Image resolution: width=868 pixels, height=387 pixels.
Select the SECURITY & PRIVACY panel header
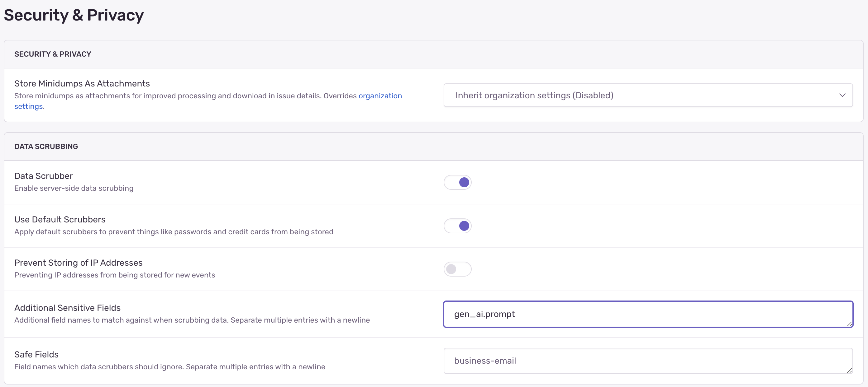point(53,54)
